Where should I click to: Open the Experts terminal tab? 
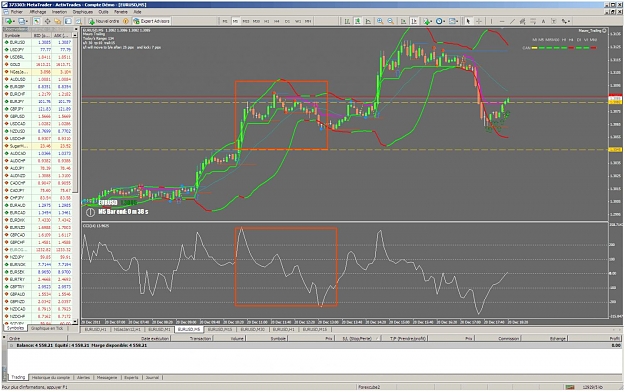pos(131,377)
